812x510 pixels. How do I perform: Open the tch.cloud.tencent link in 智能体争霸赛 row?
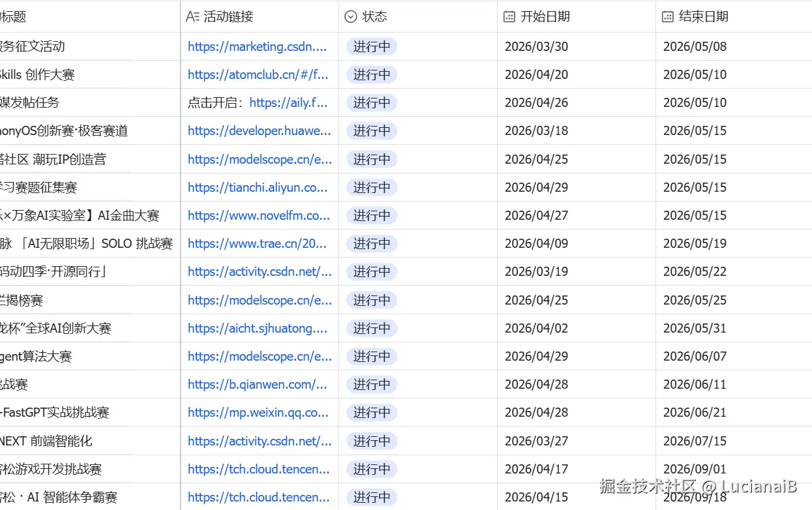[259, 497]
